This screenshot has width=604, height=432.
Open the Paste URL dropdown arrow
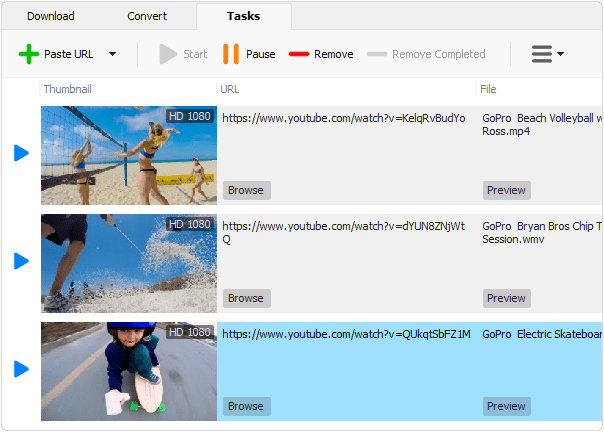tap(112, 54)
